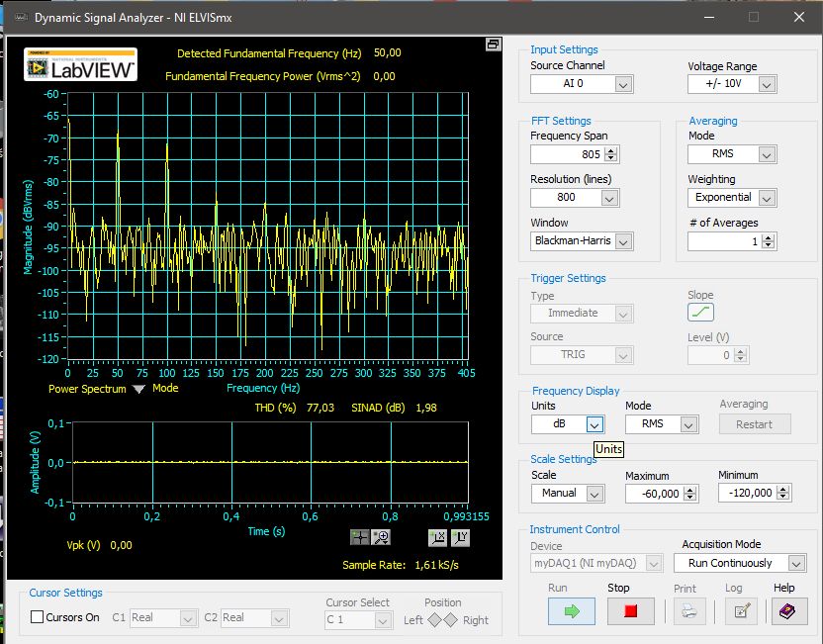This screenshot has height=644, width=823.
Task: Click the Minimum -120,000 scale field
Action: [x=748, y=493]
